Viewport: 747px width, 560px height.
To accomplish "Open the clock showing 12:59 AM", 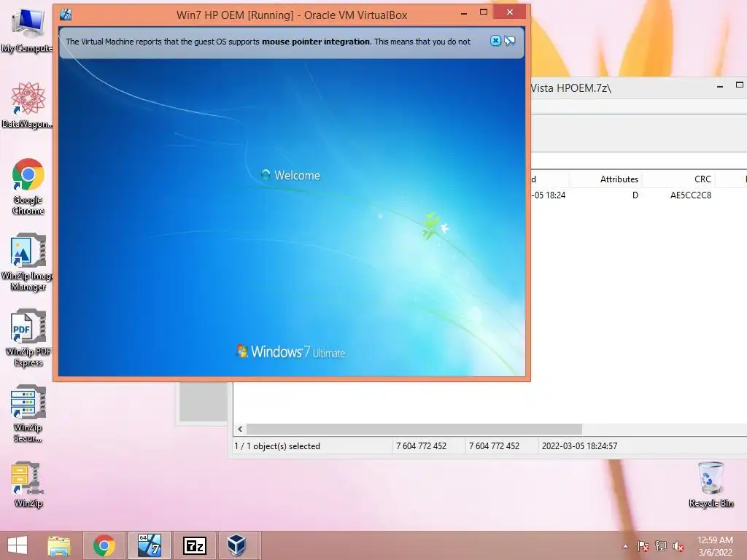I will click(x=715, y=546).
